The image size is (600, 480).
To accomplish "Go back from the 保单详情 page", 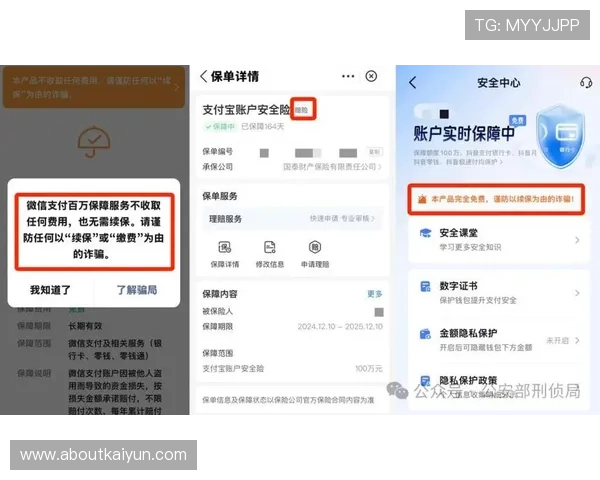I will (x=204, y=76).
